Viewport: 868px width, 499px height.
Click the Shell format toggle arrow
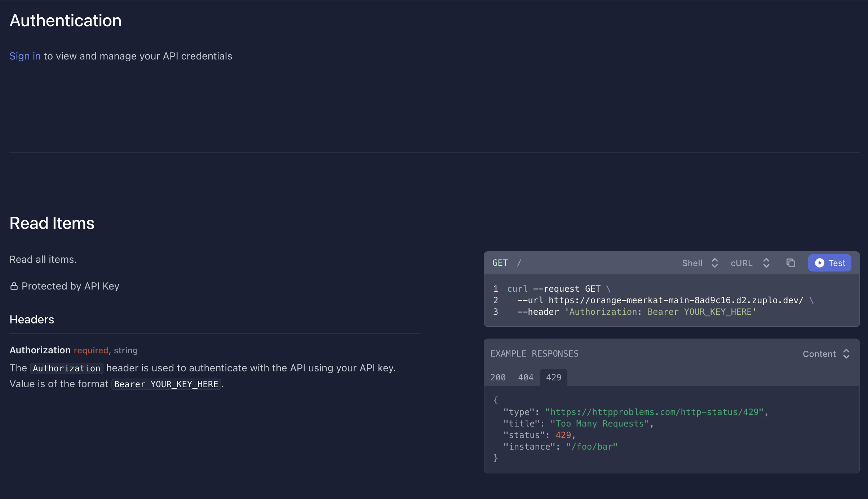pyautogui.click(x=714, y=262)
